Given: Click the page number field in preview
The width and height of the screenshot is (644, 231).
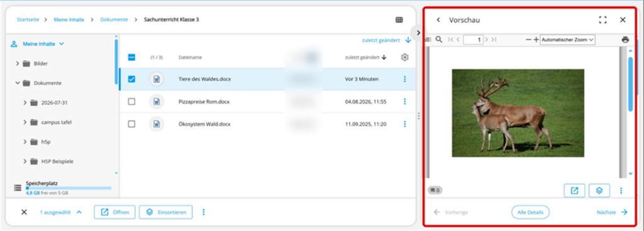Looking at the screenshot, I should click(473, 40).
